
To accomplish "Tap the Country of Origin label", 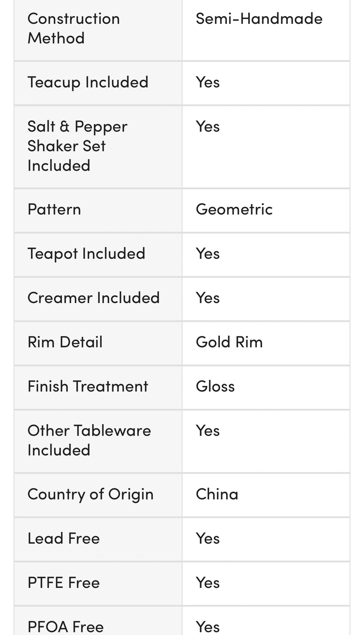I will tap(90, 494).
